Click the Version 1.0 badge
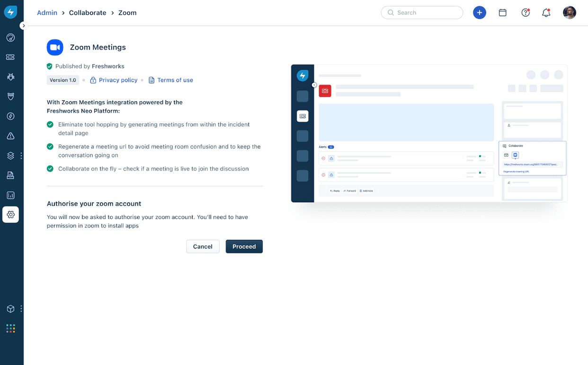Image resolution: width=588 pixels, height=365 pixels. tap(63, 80)
